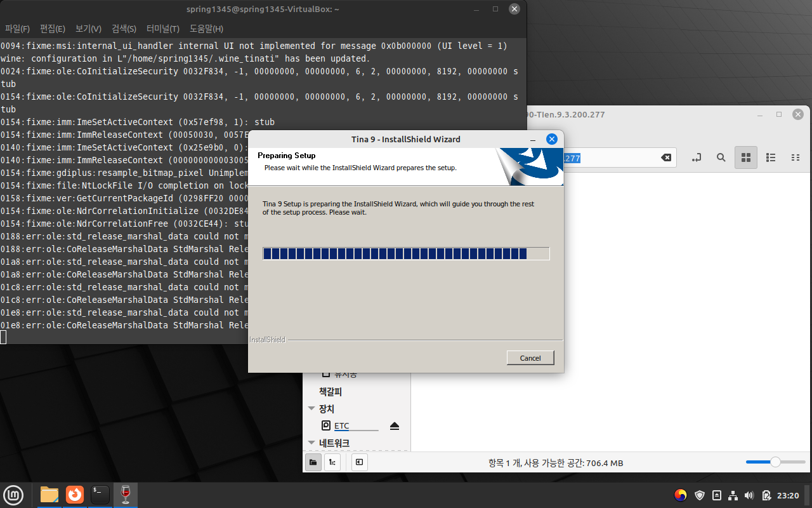Open the 검색(S) terminal menu
The image size is (812, 508).
click(124, 29)
